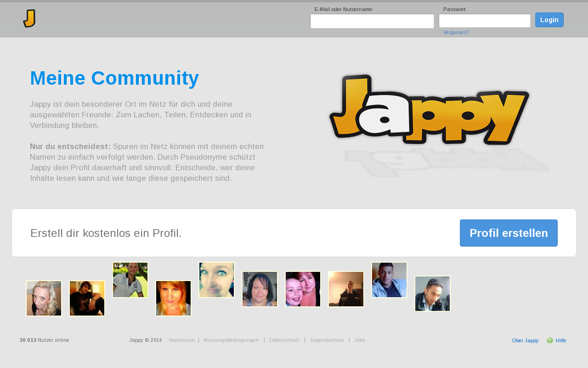Focus the E-Mail oder Nutzername field

click(x=372, y=21)
